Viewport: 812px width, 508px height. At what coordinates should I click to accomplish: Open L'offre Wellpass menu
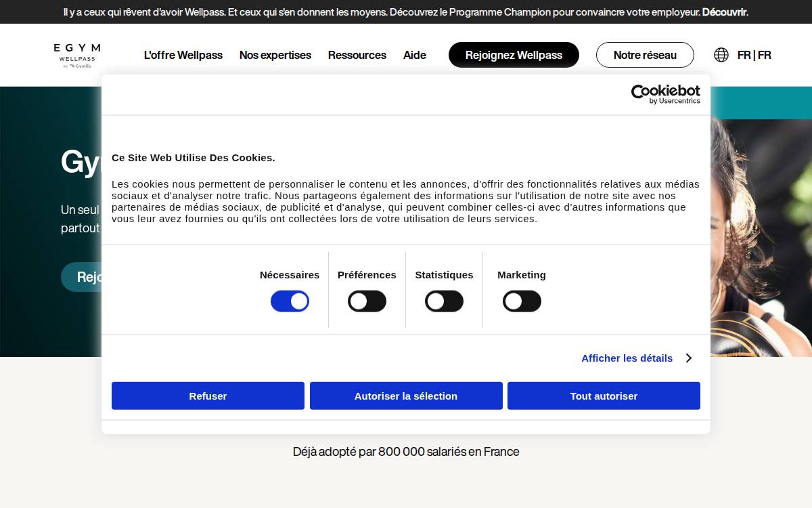183,55
